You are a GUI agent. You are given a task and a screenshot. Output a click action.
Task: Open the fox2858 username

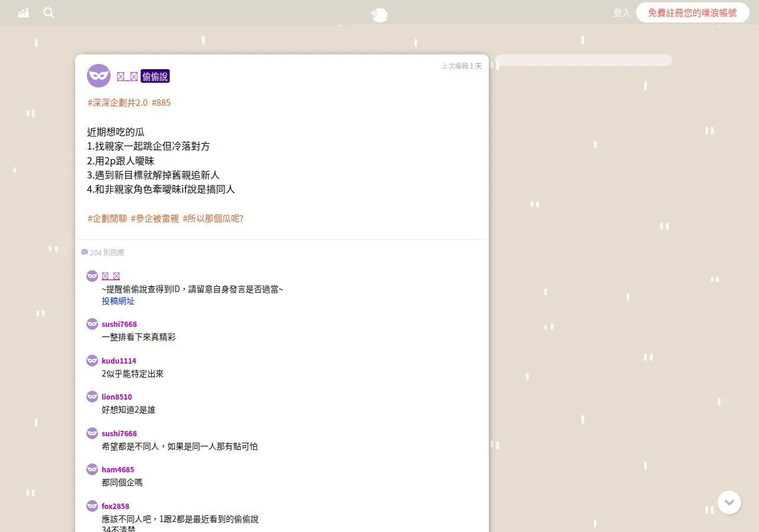click(115, 506)
